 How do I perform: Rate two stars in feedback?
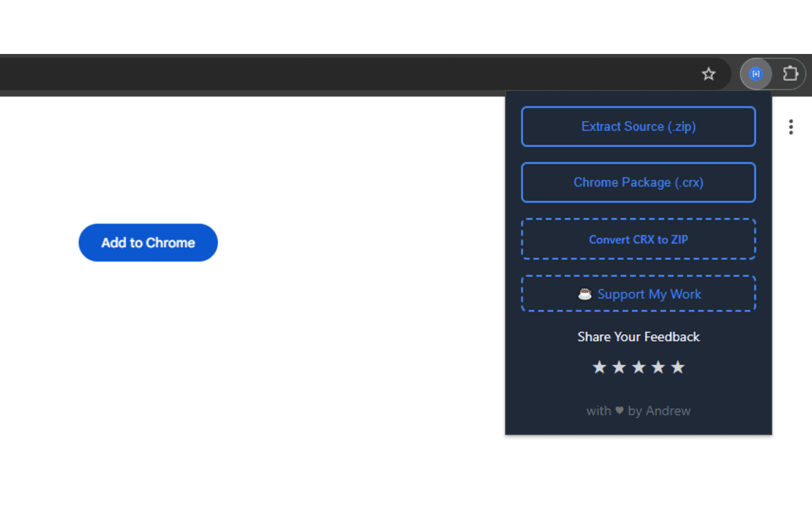pos(619,367)
